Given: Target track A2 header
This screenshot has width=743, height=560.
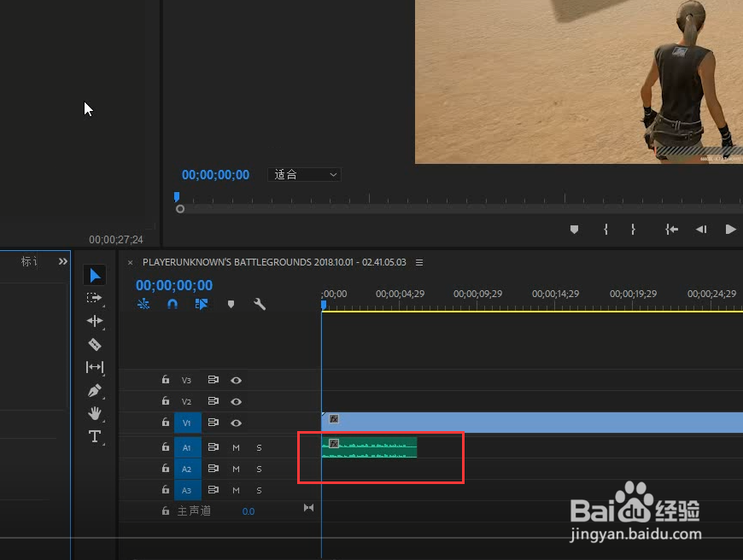Looking at the screenshot, I should 188,469.
